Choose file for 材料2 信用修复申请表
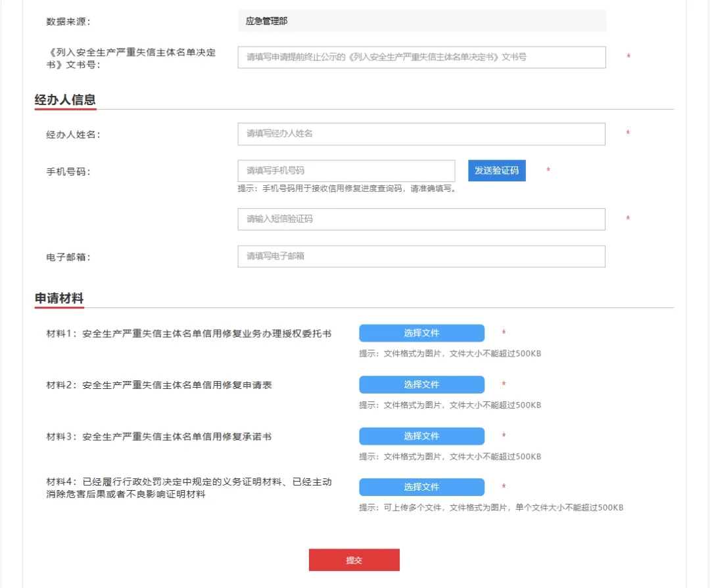This screenshot has height=588, width=710. (421, 384)
